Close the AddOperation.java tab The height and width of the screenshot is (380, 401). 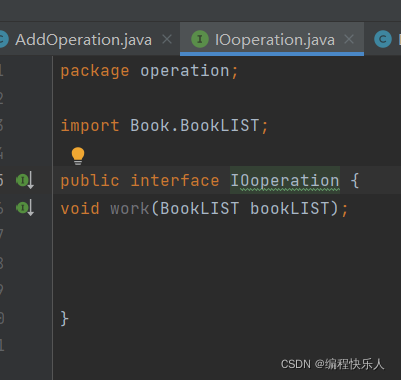coord(167,39)
